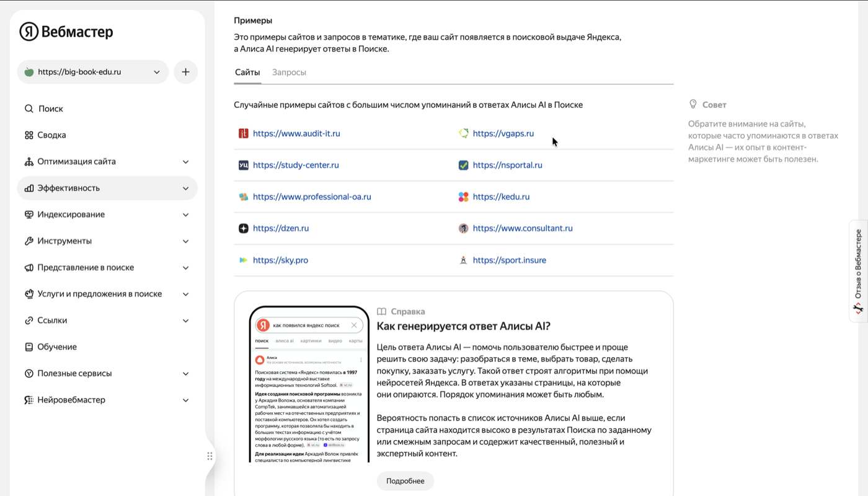Click the Alice AI phone preview image

tap(309, 384)
